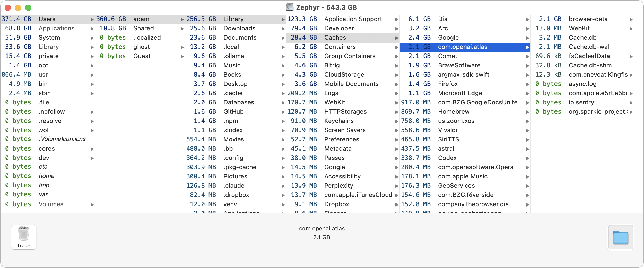This screenshot has height=268, width=644.
Task: Click the Trash icon at the bottom left
Action: click(23, 237)
